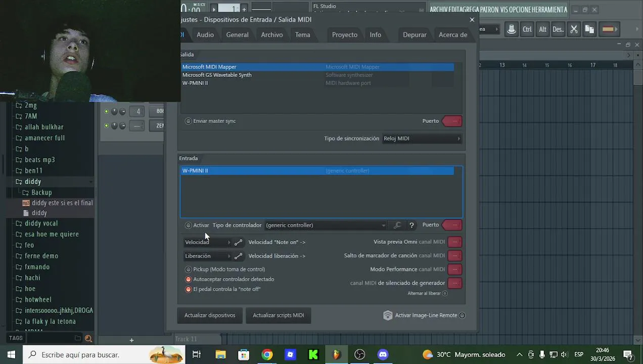Viewport: 643px width, 364px height.
Task: Click the Alt modifier toolbar button
Action: [x=543, y=29]
